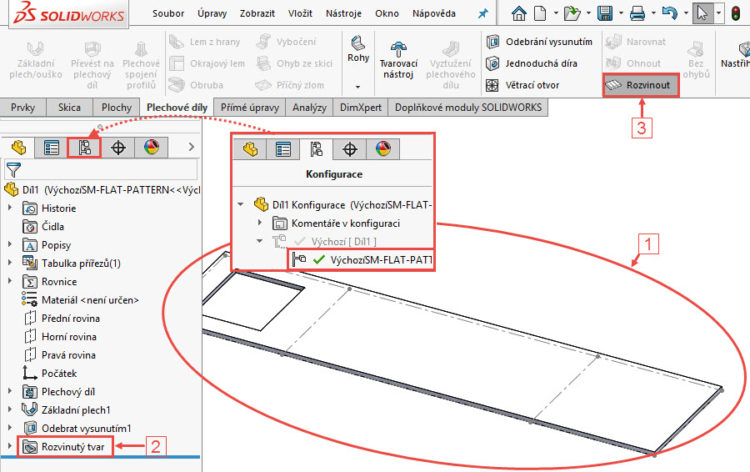Select Větrací otvor tool

pos(523,85)
